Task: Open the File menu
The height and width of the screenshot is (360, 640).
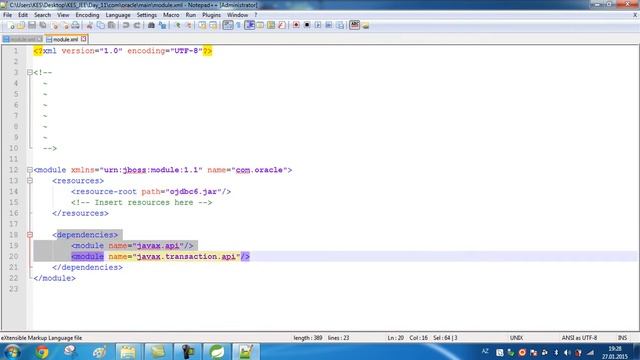Action: (x=7, y=15)
